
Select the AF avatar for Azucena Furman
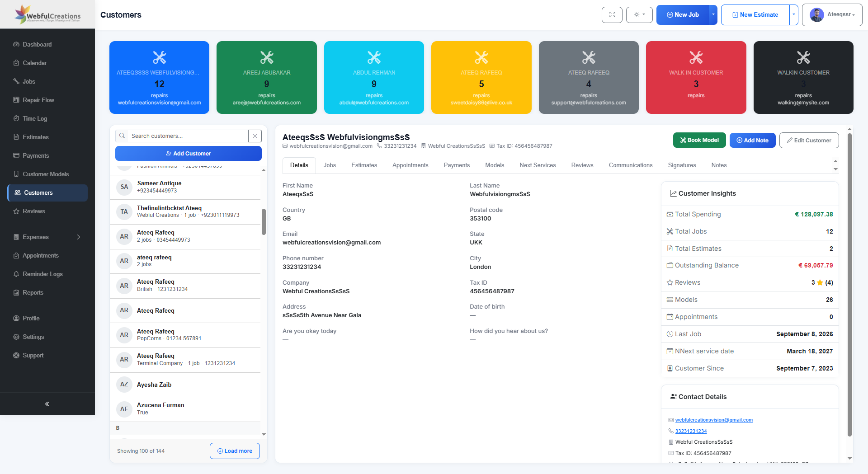point(124,409)
